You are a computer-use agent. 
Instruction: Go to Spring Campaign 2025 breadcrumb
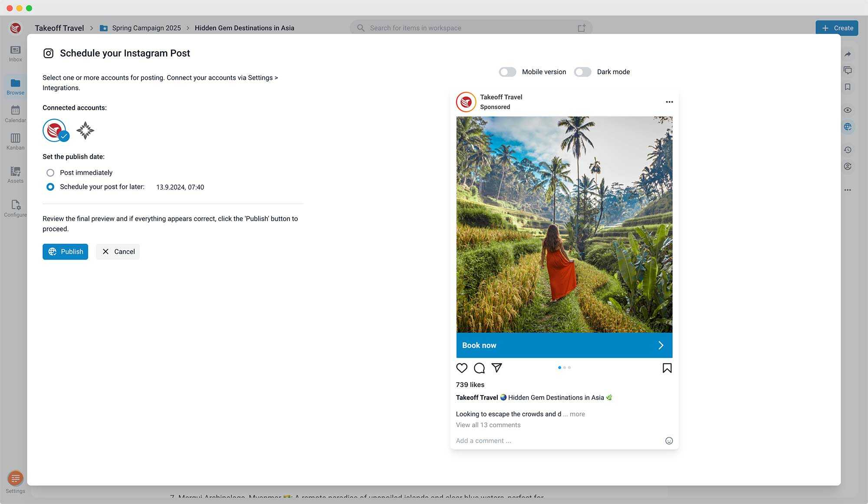146,28
